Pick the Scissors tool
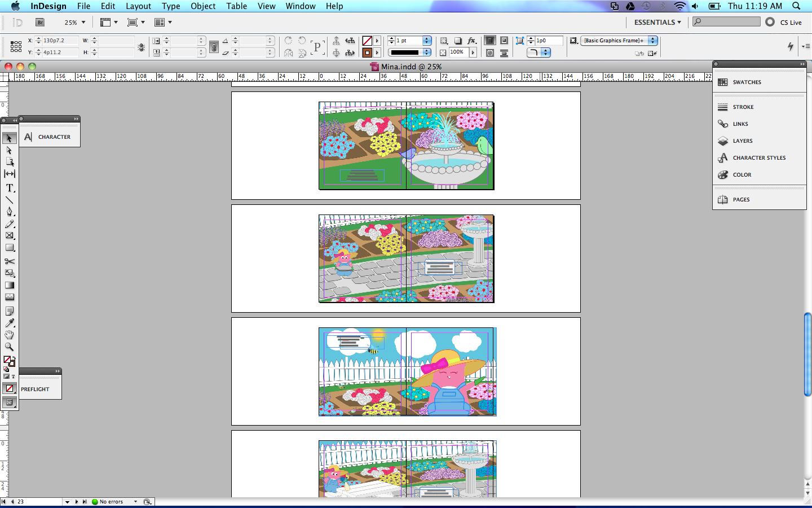This screenshot has height=508, width=812. tap(10, 261)
